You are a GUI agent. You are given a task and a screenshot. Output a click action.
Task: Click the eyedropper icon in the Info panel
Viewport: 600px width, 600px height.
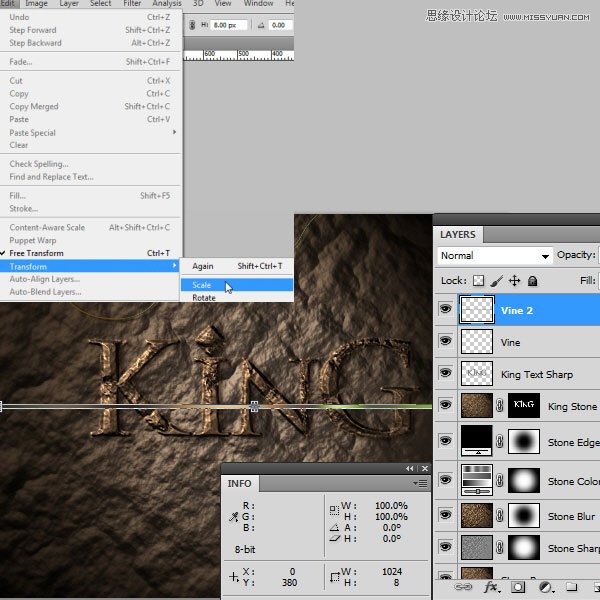[x=234, y=517]
